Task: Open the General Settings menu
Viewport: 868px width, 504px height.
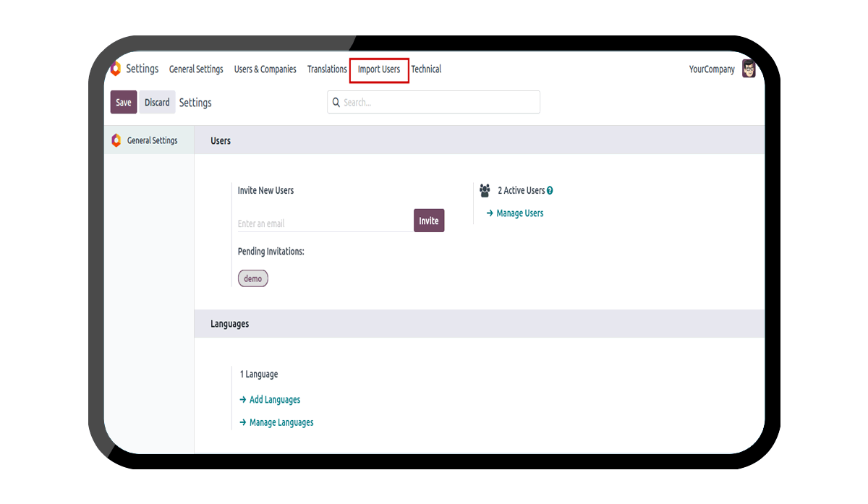Action: pyautogui.click(x=196, y=69)
